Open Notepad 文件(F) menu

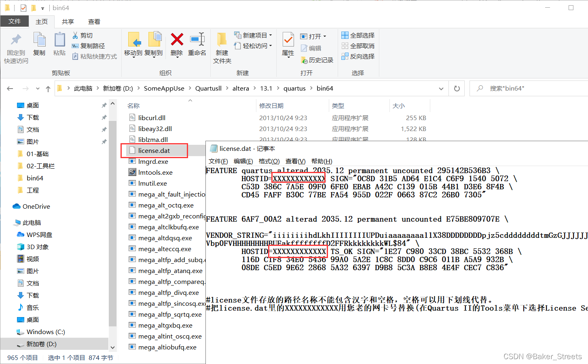click(x=218, y=161)
